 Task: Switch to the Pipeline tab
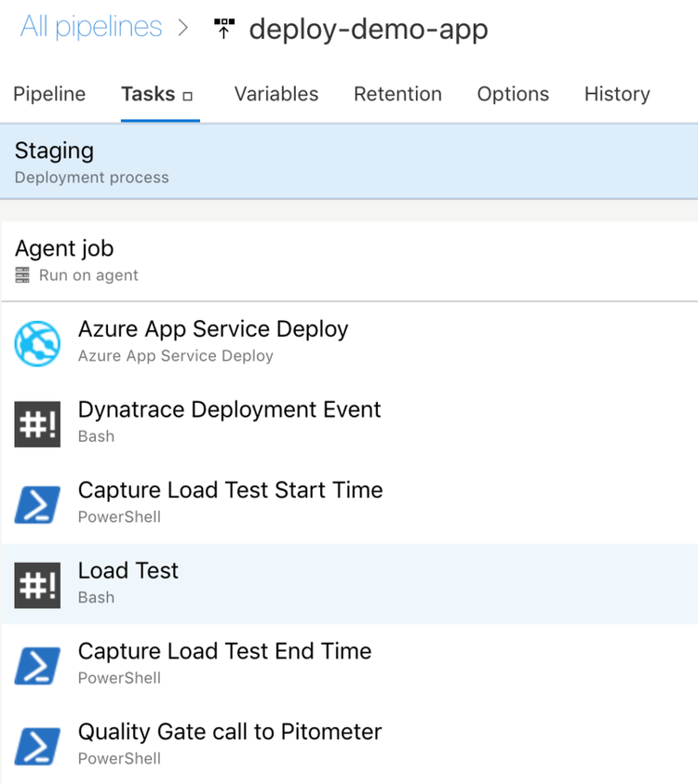point(49,94)
